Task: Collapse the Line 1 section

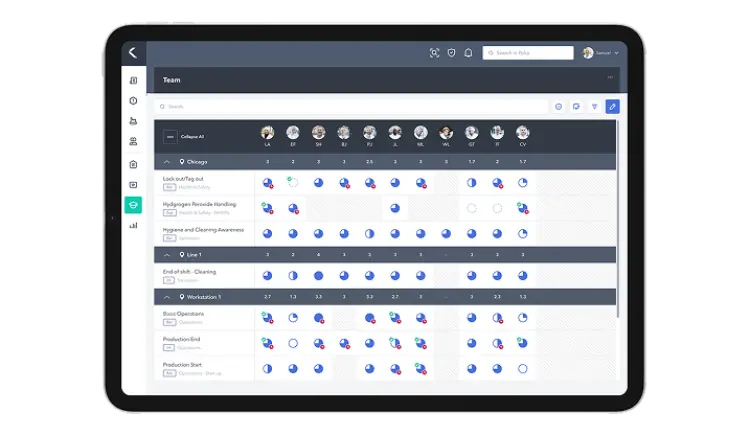Action: click(x=166, y=255)
